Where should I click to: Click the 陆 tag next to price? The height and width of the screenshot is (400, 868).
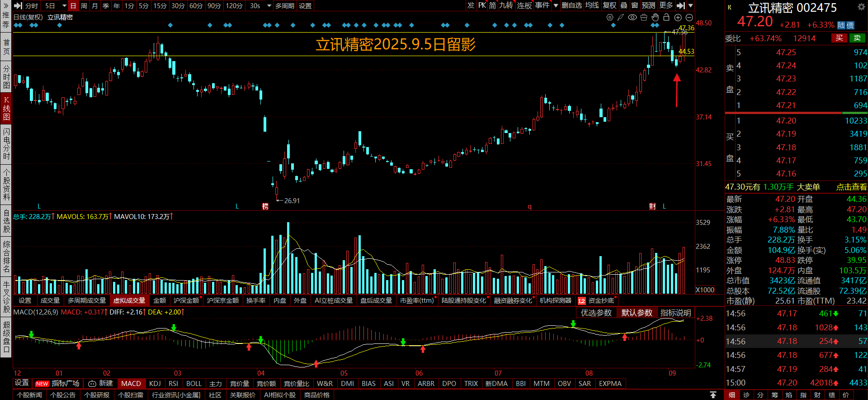[x=841, y=25]
